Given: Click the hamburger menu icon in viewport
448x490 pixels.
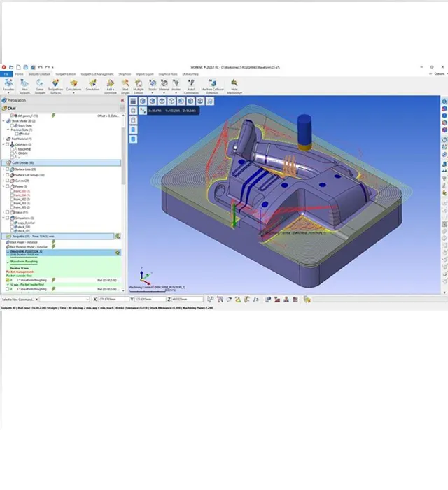Looking at the screenshot, I should (x=133, y=101).
